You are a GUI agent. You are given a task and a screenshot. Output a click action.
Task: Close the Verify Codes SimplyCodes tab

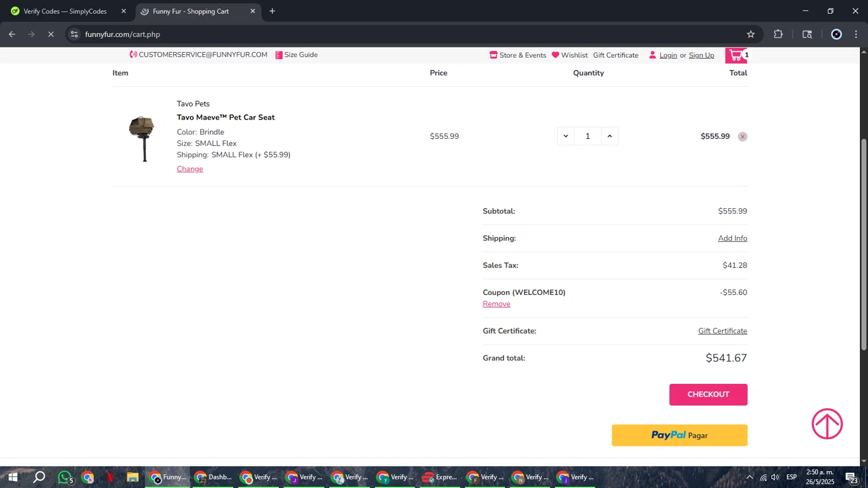[123, 11]
